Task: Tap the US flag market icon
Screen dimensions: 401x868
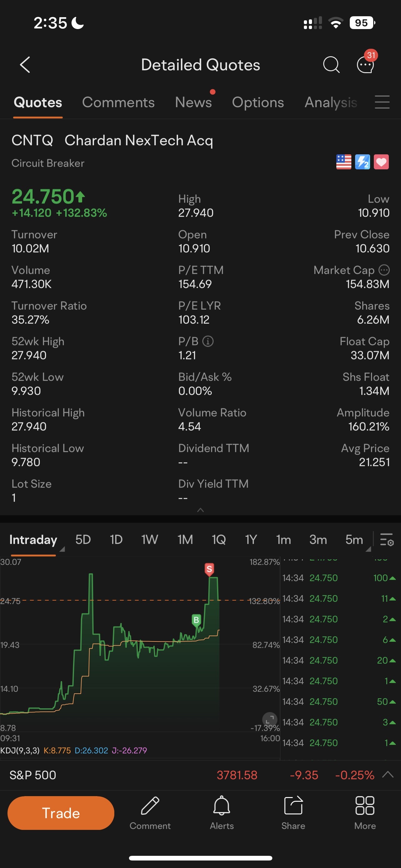Action: 344,162
